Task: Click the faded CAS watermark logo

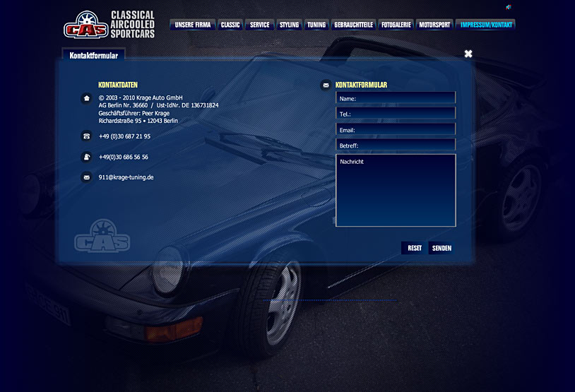Action: coord(102,236)
